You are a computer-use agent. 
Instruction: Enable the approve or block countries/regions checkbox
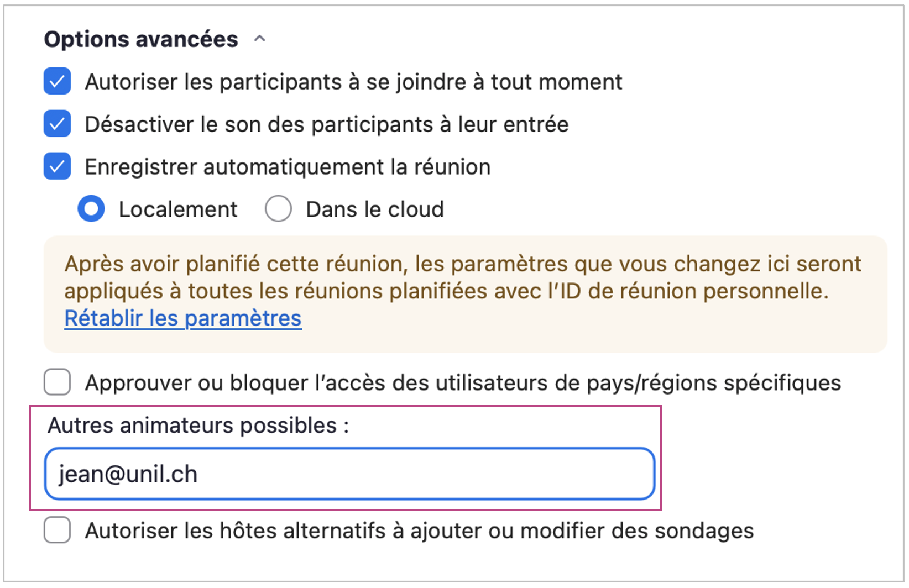click(58, 382)
